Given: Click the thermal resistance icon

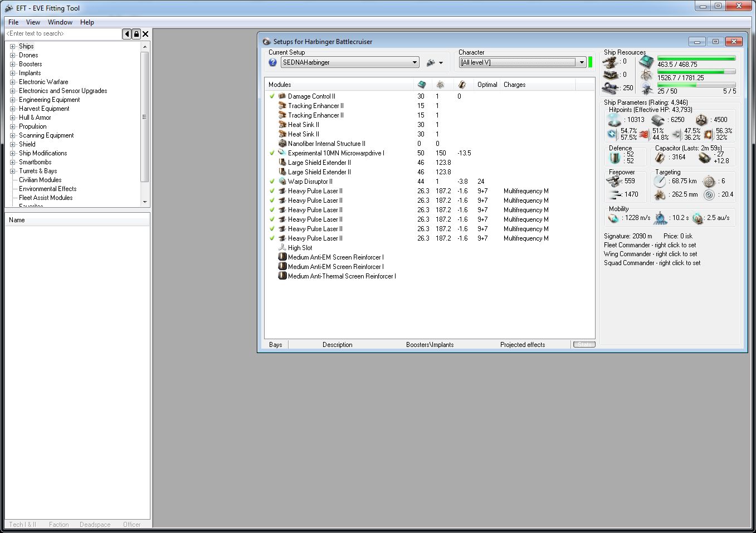Looking at the screenshot, I should [644, 134].
